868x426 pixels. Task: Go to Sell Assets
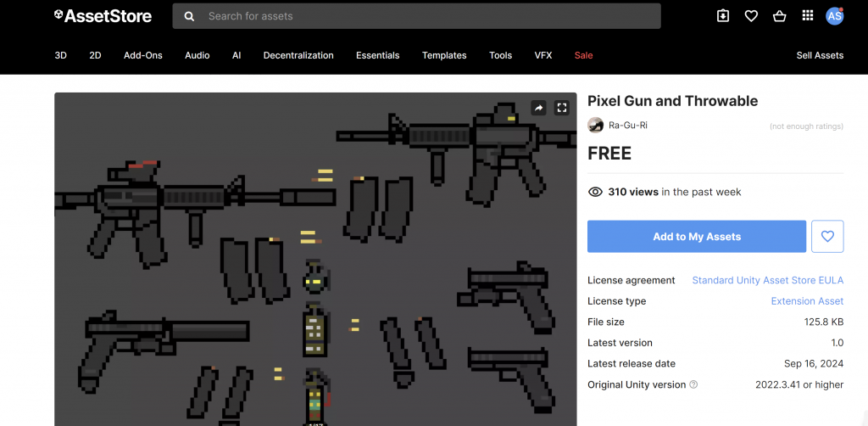(820, 55)
